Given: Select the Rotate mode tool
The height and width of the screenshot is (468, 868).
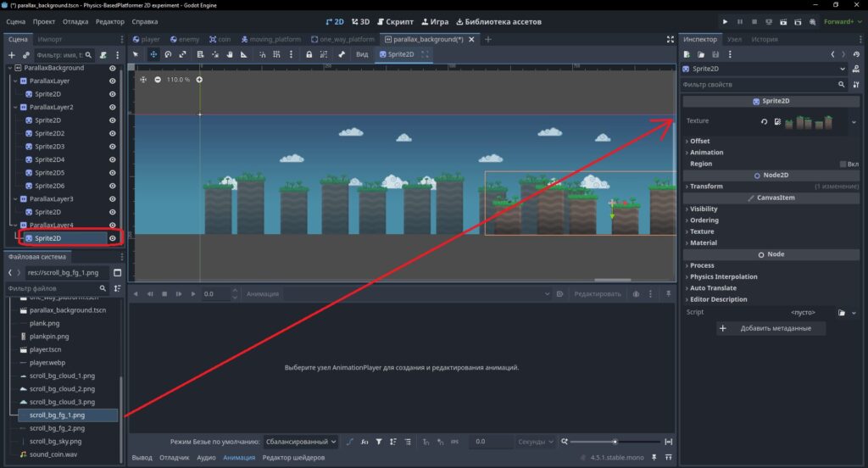Looking at the screenshot, I should [x=169, y=54].
